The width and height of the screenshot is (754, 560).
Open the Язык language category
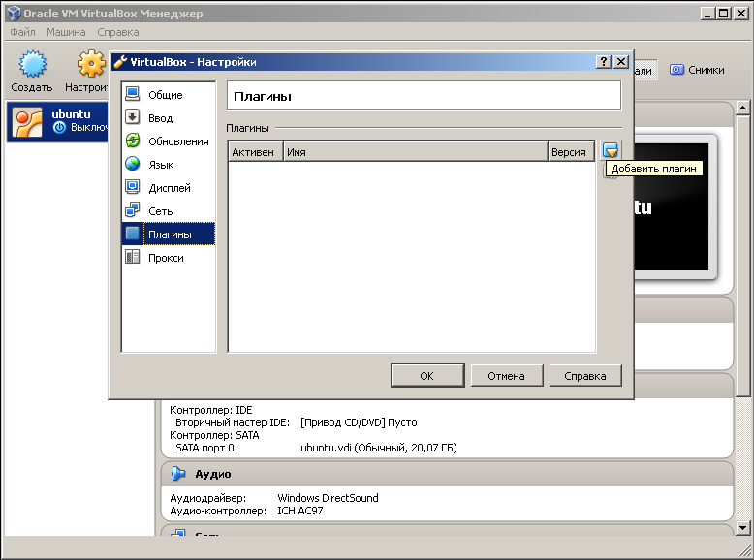click(x=169, y=165)
